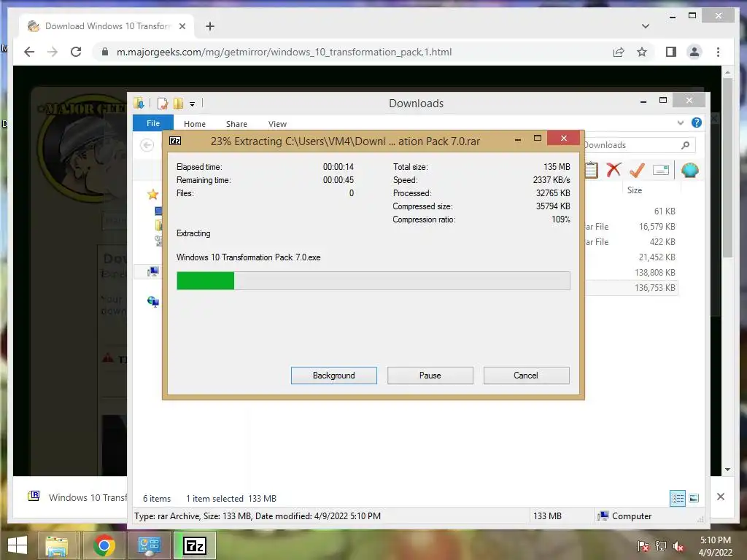Click the Background button in 7-Zip dialog
This screenshot has width=747, height=560.
tap(333, 376)
